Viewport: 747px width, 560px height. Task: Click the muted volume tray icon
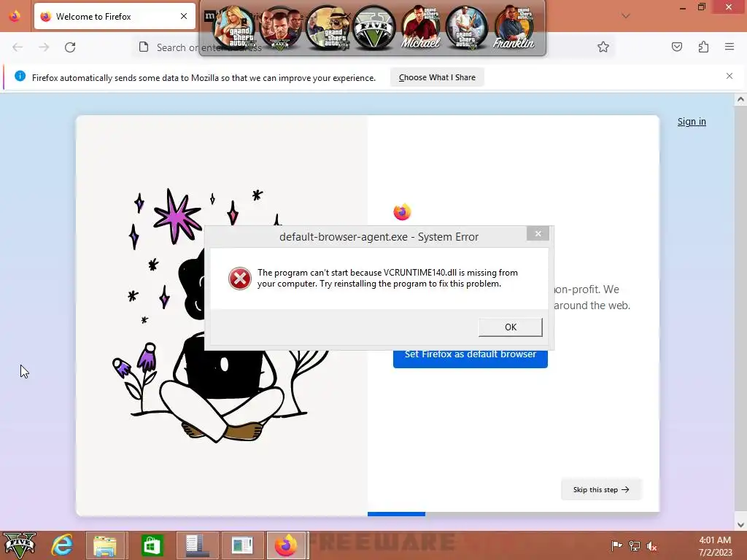(651, 545)
